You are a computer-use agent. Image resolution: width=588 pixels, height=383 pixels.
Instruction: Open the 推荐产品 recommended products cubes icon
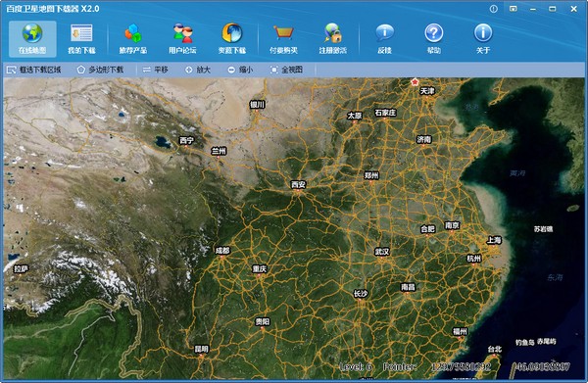[132, 39]
